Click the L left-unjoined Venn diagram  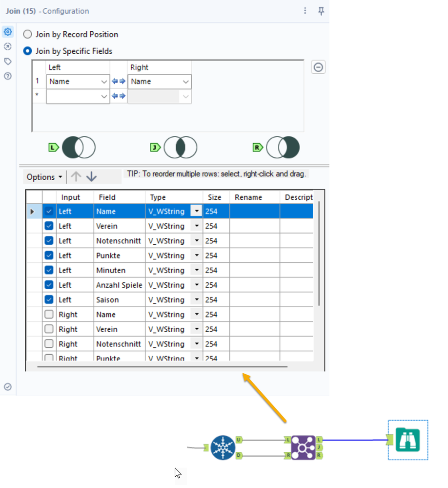tap(79, 147)
